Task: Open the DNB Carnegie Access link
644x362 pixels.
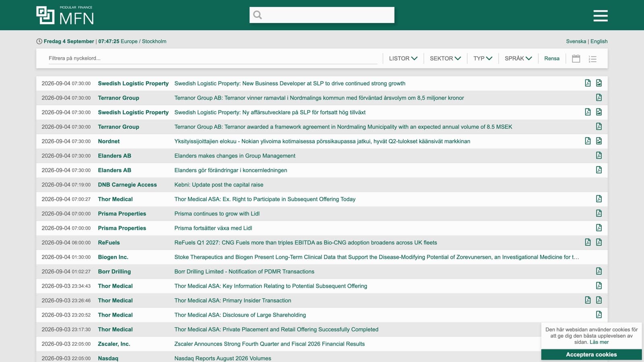Action: tap(127, 185)
